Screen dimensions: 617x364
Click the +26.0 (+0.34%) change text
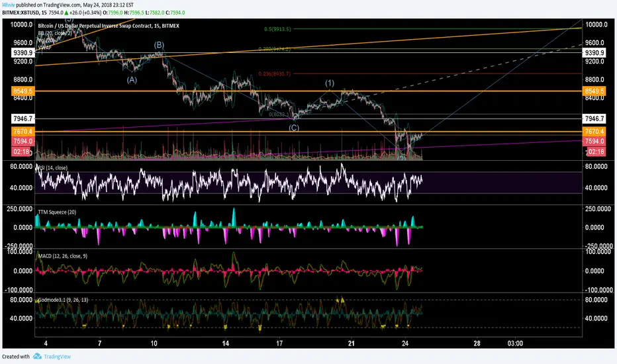(x=86, y=13)
